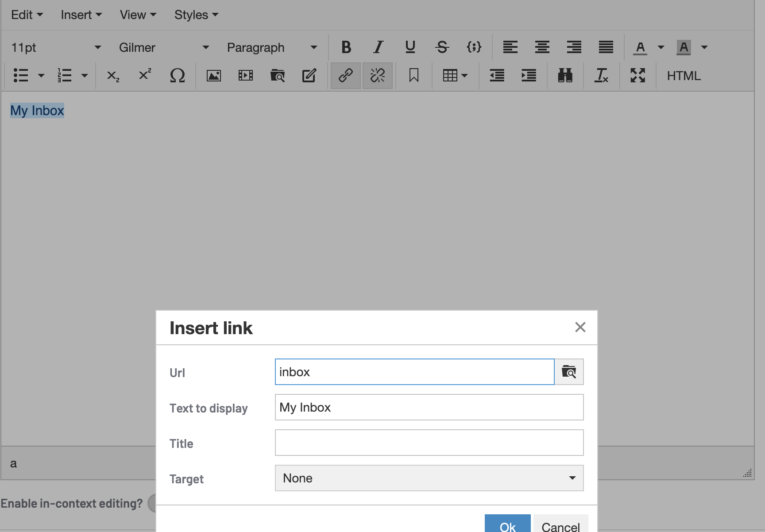Screen dimensions: 765x532
Task: Click into the Title input field
Action: tap(429, 443)
